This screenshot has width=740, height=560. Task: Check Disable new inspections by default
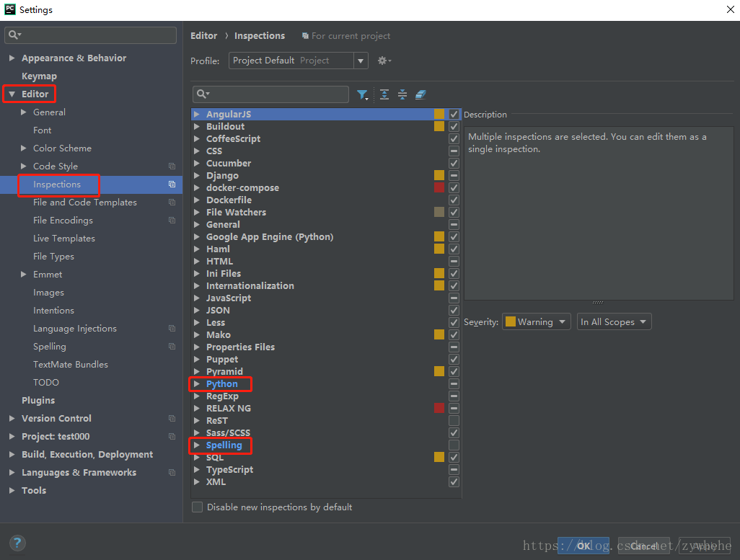[198, 507]
